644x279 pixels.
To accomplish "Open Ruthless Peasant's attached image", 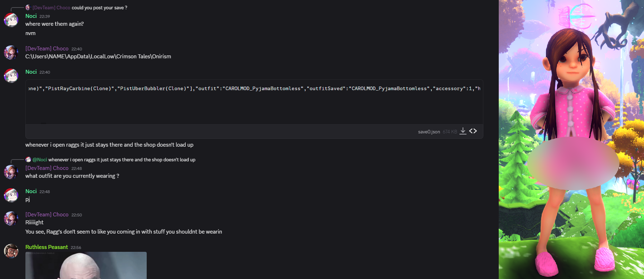I will [x=86, y=265].
